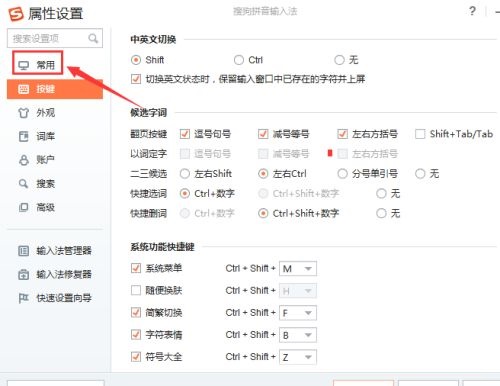Image resolution: width=500 pixels, height=386 pixels.
Task: Click the magnifier icon next to 搜索 sidebar item
Action: (23, 184)
